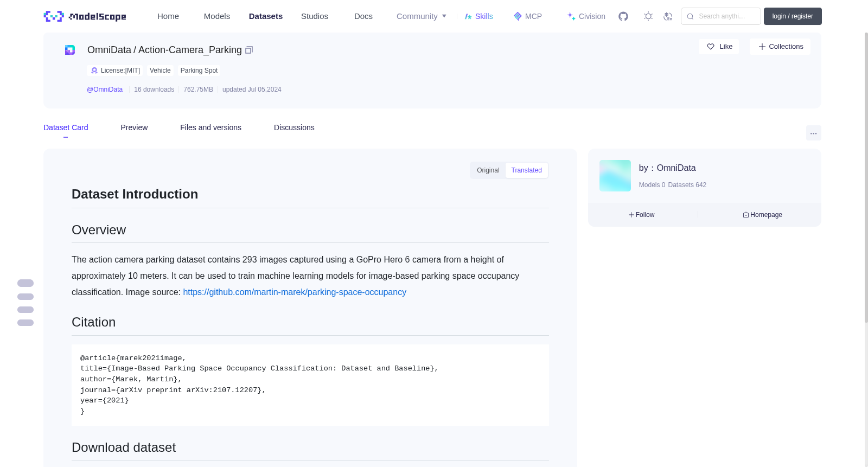Screen dimensions: 868x467
Task: Open the Models nav item
Action: coord(217,16)
